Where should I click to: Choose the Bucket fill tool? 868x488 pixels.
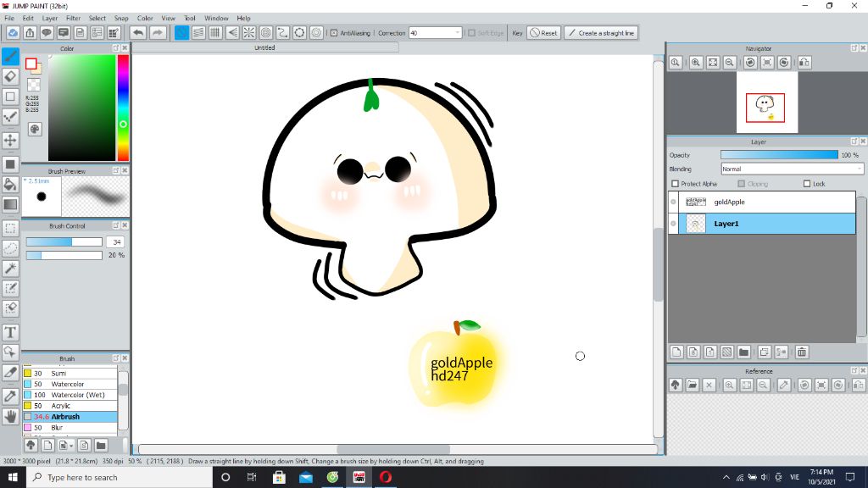(10, 184)
